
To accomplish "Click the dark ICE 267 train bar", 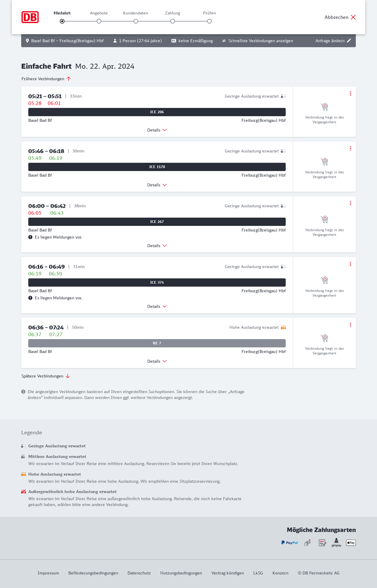I will coord(157,222).
